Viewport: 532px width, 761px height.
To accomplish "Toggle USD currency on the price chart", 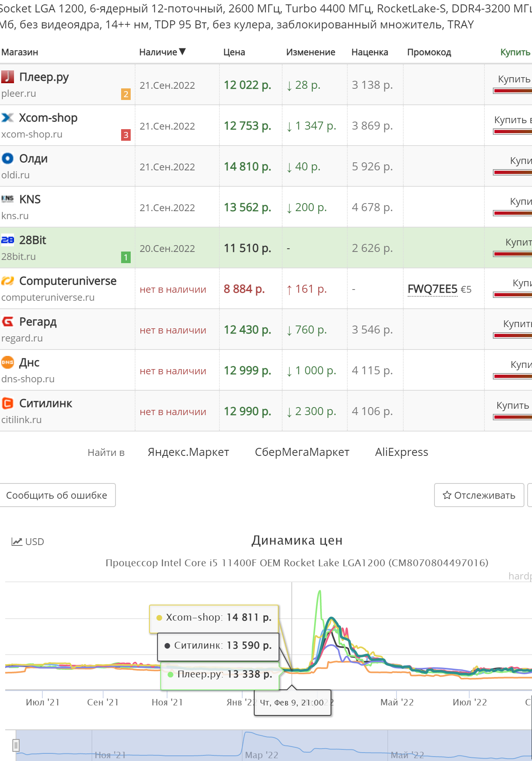I will coord(27,541).
